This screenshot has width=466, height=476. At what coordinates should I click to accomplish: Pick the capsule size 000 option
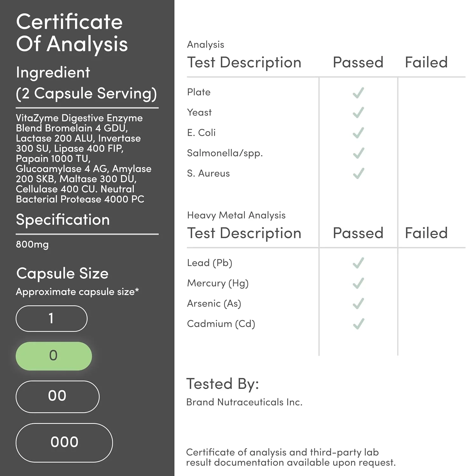click(x=64, y=442)
